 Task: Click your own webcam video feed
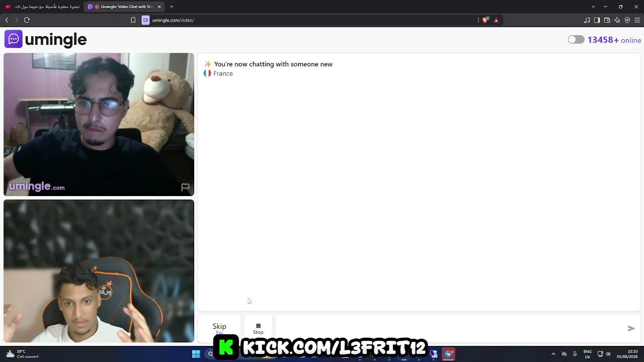99,271
